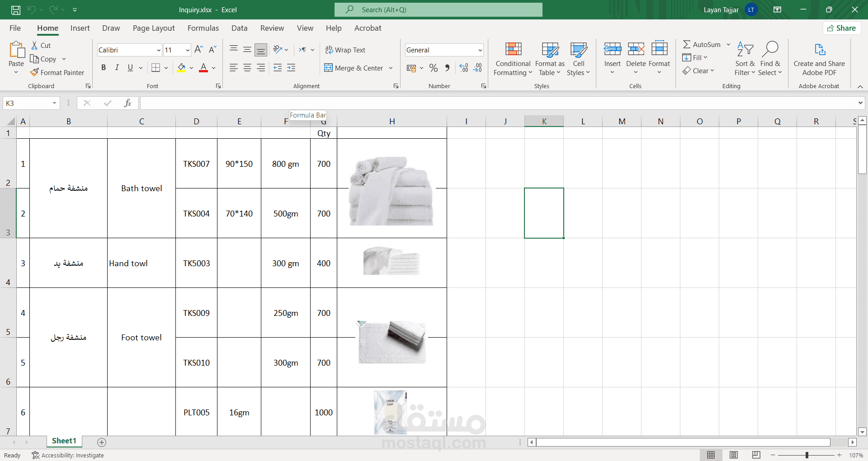The width and height of the screenshot is (868, 461).
Task: Click the Share button
Action: 841,28
